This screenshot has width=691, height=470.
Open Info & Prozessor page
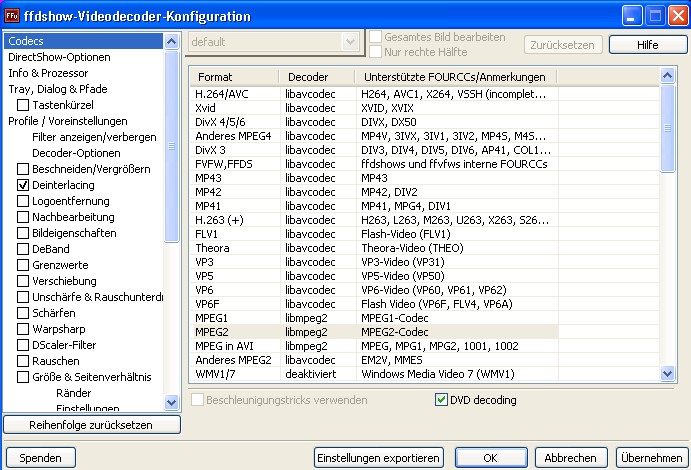point(48,73)
